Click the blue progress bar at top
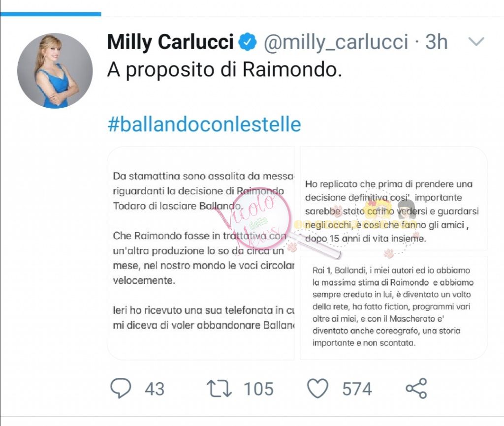504x426 pixels. click(x=51, y=14)
